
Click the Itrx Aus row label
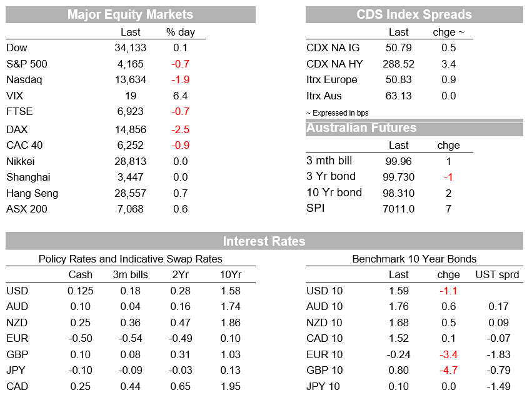point(324,96)
